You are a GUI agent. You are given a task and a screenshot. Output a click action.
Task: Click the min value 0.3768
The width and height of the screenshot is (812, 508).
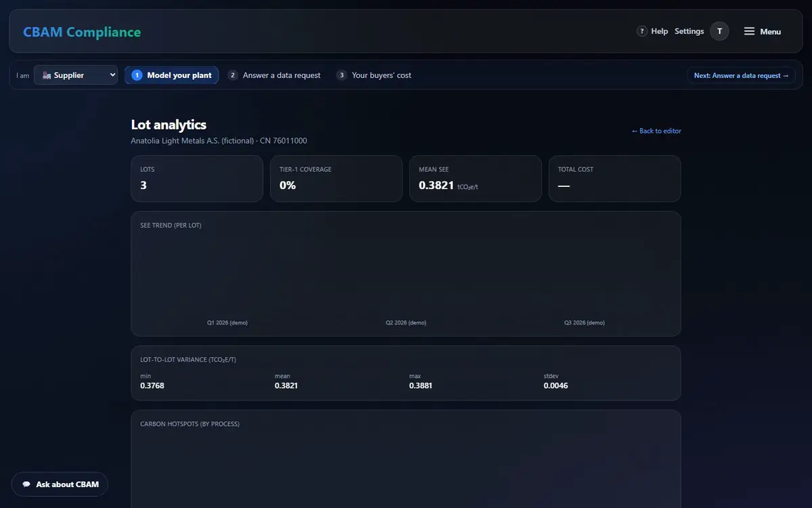152,385
